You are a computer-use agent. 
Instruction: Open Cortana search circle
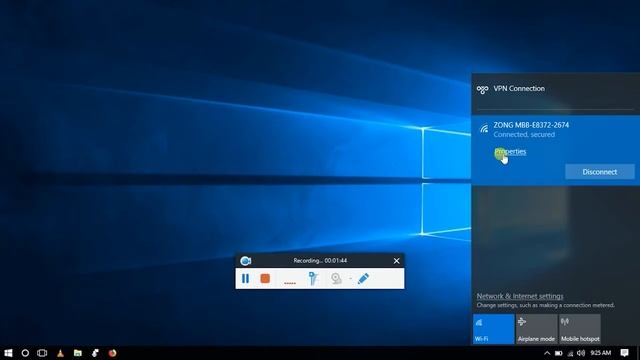(x=25, y=353)
